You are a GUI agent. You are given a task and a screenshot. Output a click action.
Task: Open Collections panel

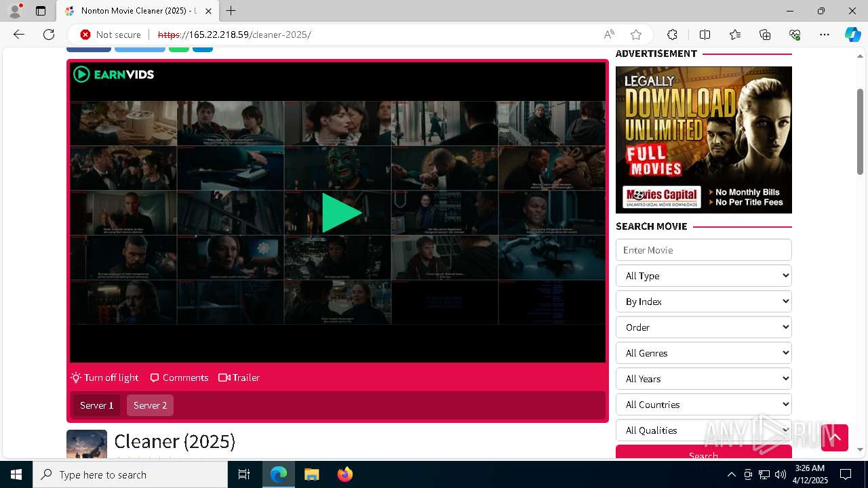pos(765,35)
